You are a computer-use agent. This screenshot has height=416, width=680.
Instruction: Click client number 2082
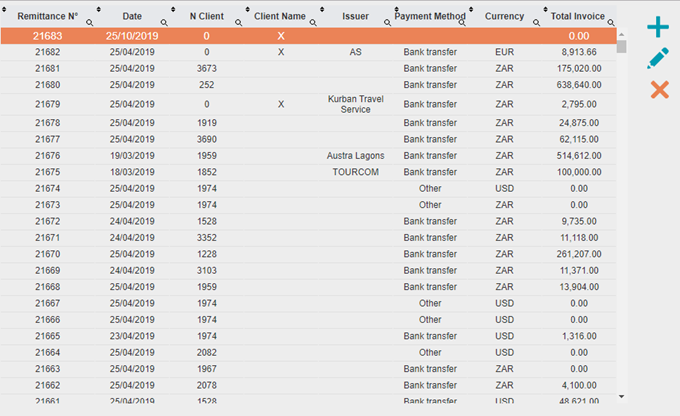[x=206, y=353]
